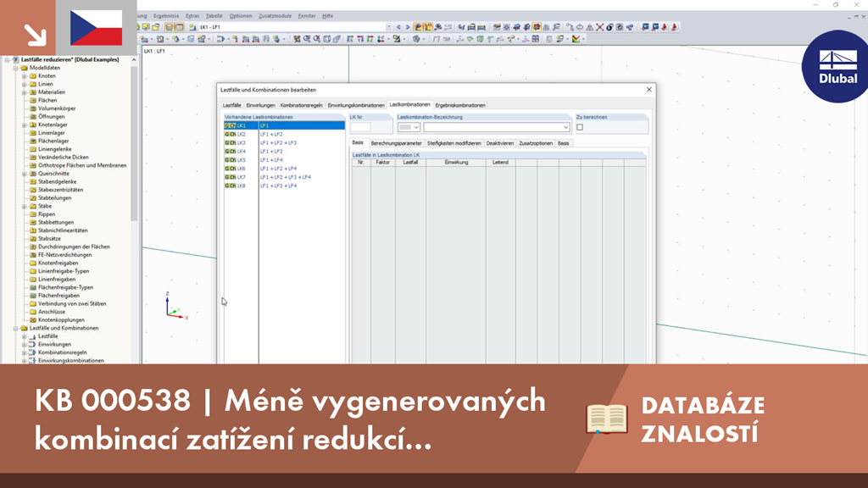The image size is (868, 488).
Task: Expand the Stäbe tree node
Action: 25,207
